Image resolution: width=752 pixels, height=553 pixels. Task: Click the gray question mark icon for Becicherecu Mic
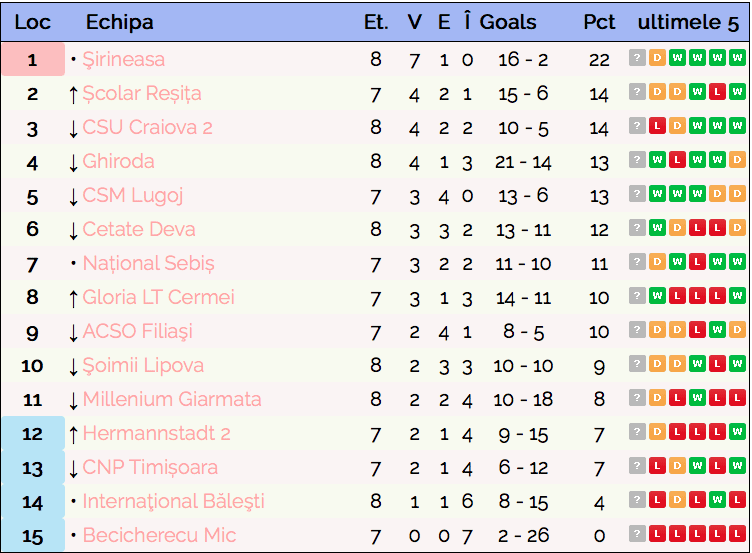(637, 534)
